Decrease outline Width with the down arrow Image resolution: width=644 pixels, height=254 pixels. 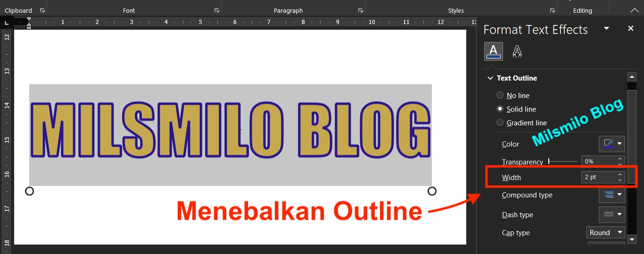pos(620,180)
